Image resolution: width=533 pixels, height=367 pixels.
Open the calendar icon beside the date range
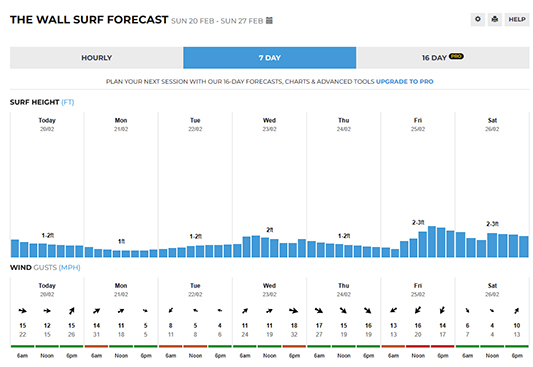(269, 21)
